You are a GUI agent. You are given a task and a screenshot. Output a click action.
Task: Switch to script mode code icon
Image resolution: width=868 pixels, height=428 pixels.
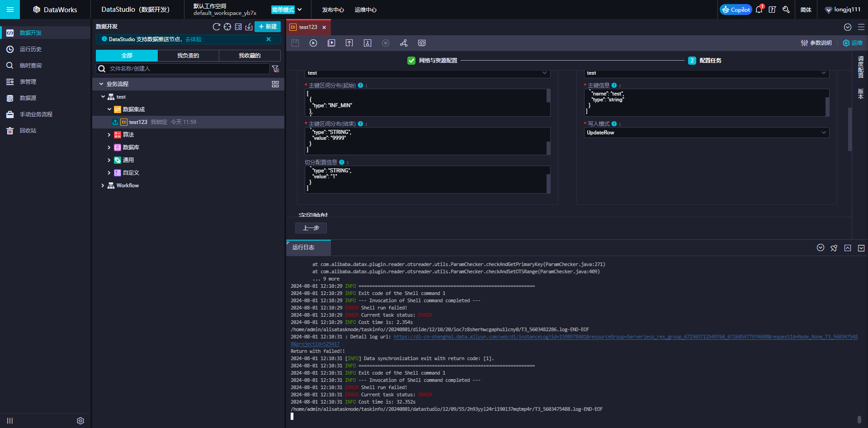pos(422,43)
